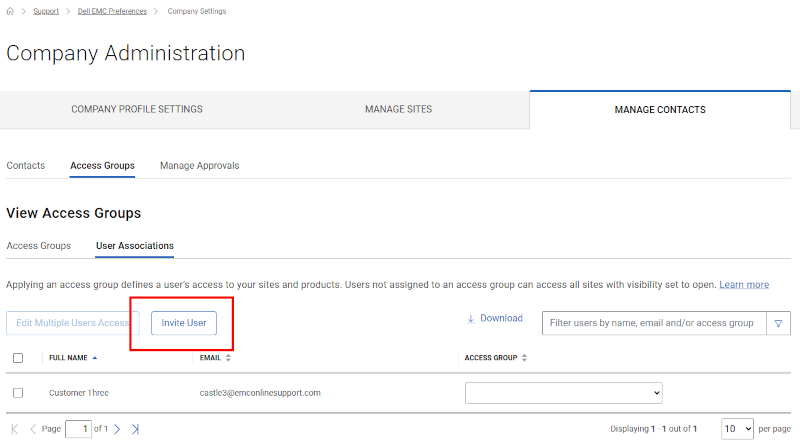
Task: Open the Learn more link
Action: pyautogui.click(x=743, y=285)
